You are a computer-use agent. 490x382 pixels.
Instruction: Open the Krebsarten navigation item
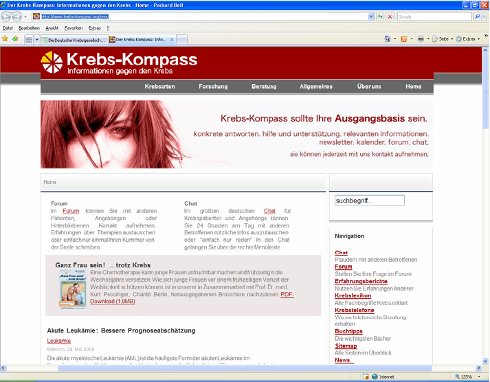[x=160, y=86]
